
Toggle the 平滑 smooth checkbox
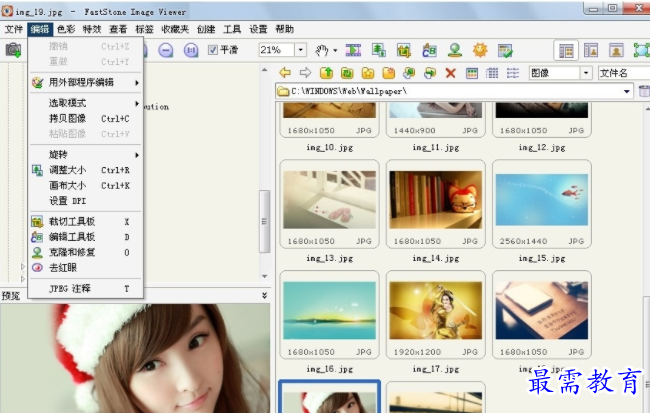point(213,50)
